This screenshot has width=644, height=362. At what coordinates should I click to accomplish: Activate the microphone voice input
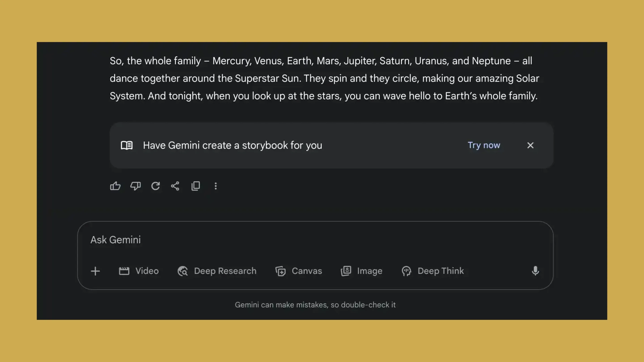pos(535,271)
